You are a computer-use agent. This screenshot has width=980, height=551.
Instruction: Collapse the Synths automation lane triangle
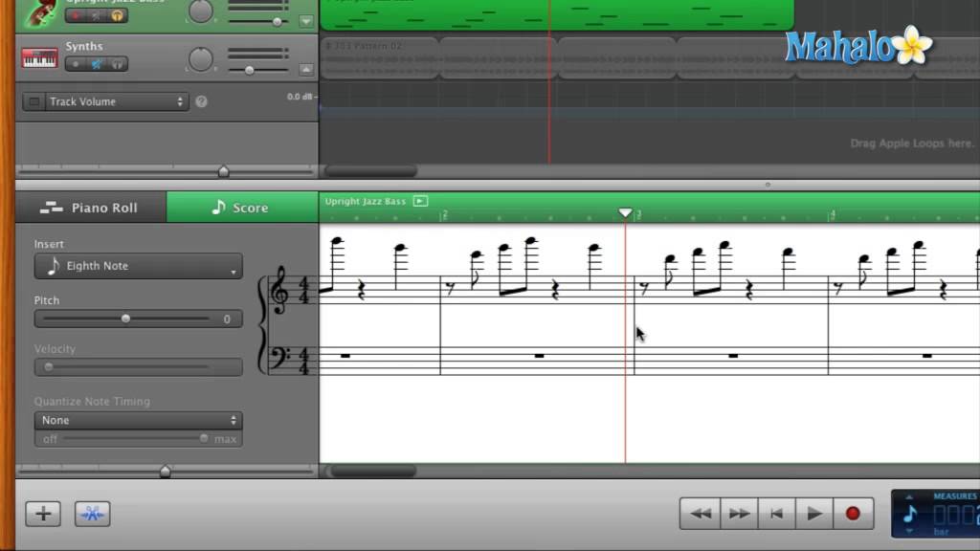pyautogui.click(x=306, y=69)
